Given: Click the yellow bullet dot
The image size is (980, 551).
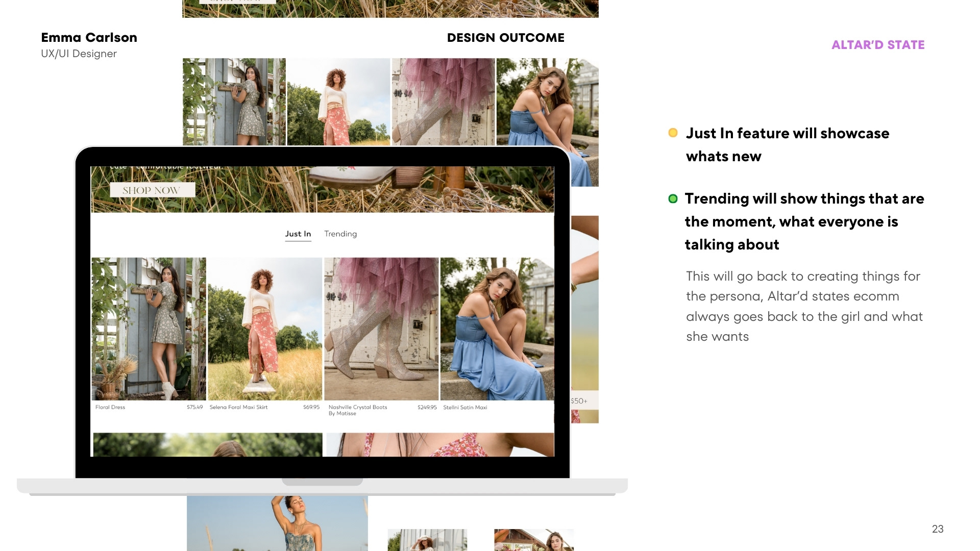Looking at the screenshot, I should point(673,133).
